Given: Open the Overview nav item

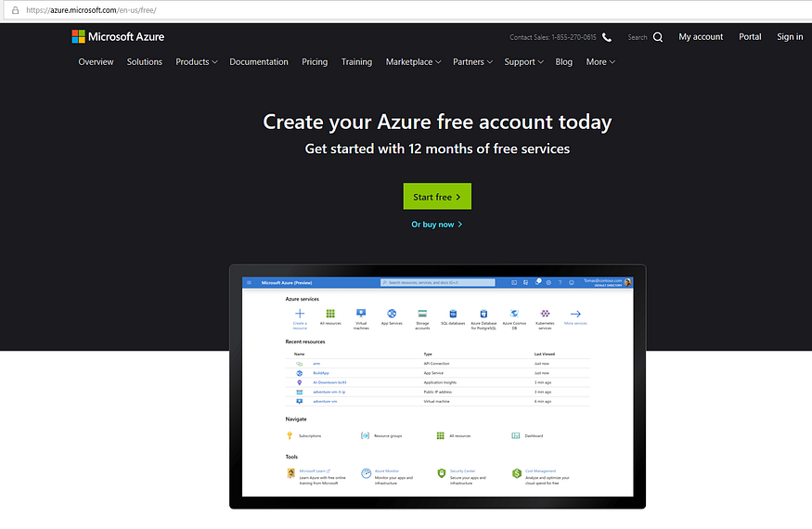Looking at the screenshot, I should 96,61.
